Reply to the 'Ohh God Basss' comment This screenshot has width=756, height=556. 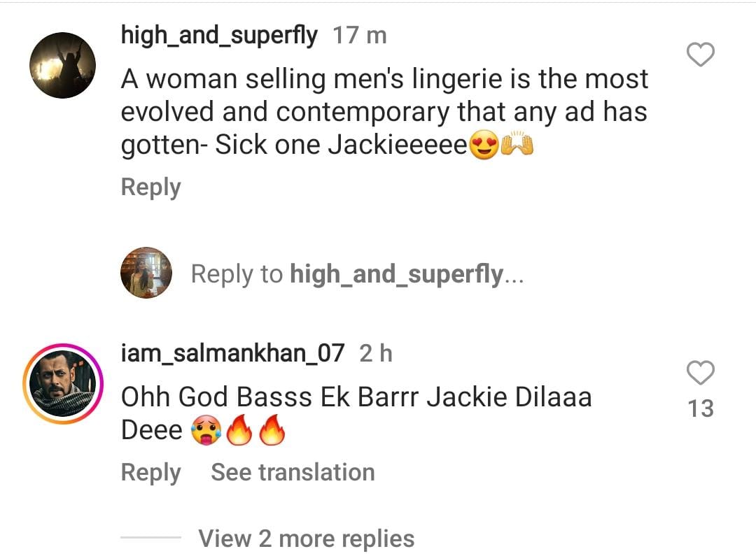151,472
